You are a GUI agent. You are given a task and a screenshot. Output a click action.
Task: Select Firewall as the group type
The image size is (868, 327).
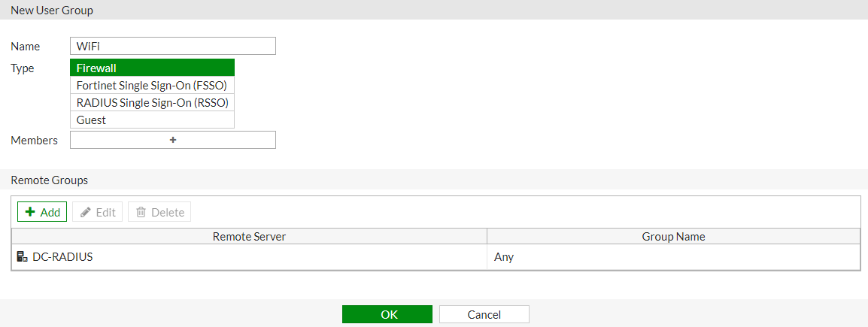[x=152, y=68]
